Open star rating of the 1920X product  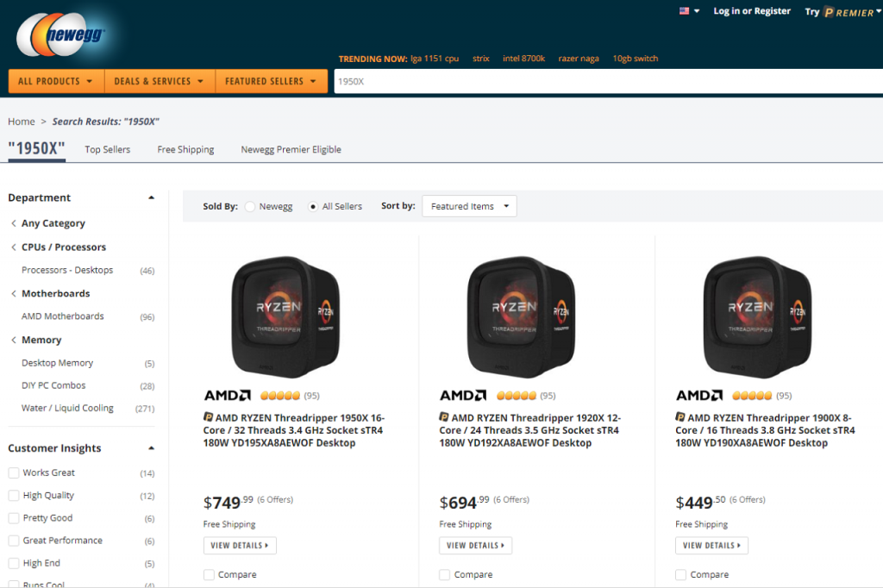click(x=516, y=396)
